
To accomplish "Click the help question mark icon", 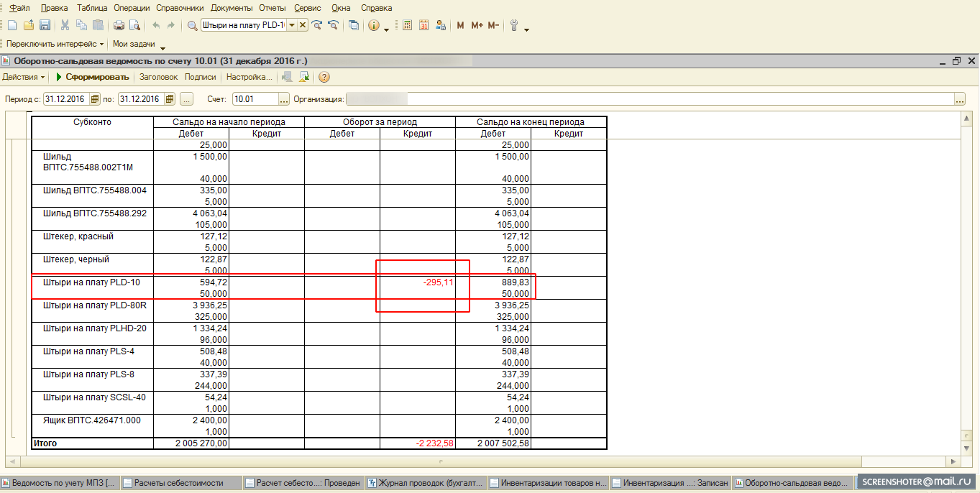I will coord(324,77).
